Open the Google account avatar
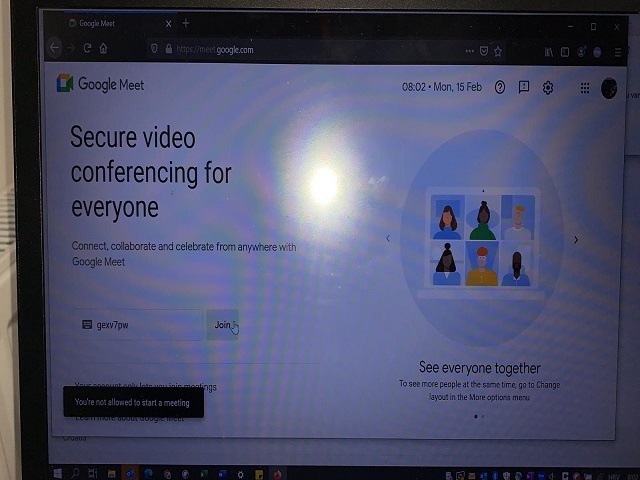Screen dimensions: 640x480 [609, 88]
